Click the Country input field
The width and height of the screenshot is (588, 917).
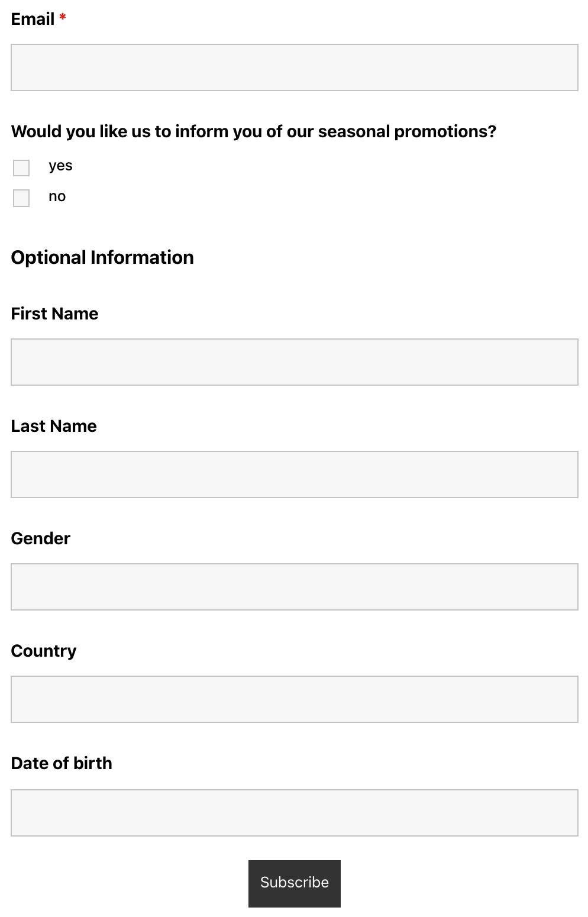click(x=294, y=699)
